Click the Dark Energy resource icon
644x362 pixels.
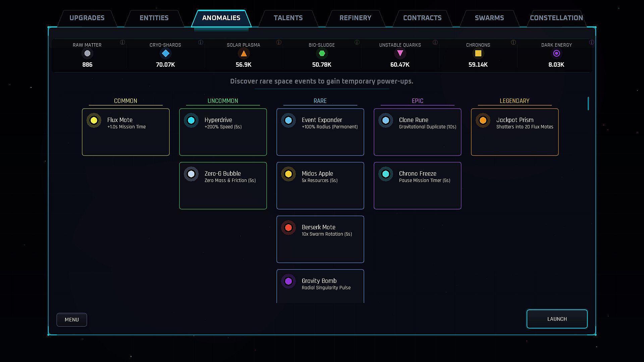click(556, 53)
